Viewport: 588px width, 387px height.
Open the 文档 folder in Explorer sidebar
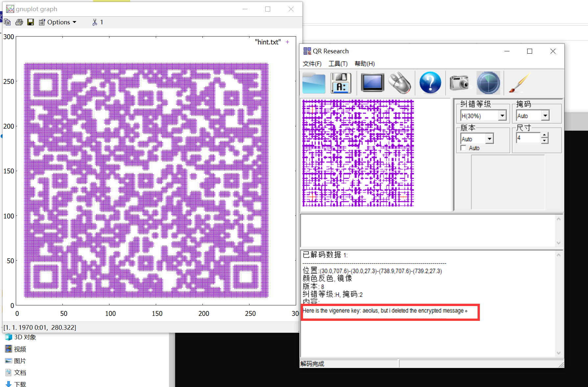pos(15,373)
